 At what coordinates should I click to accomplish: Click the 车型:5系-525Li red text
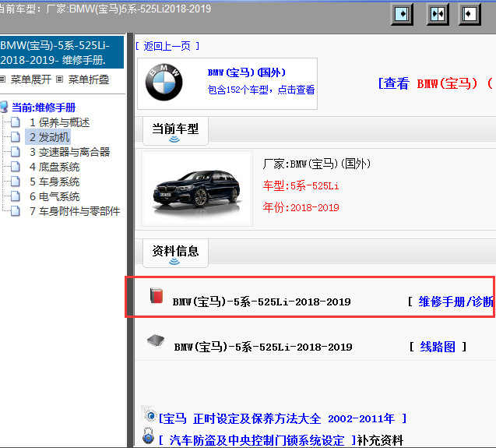point(301,185)
